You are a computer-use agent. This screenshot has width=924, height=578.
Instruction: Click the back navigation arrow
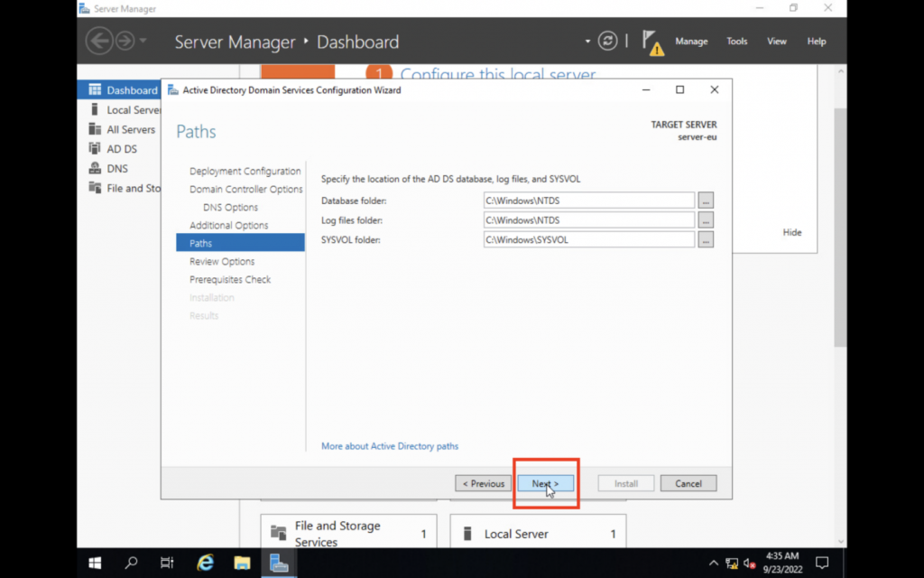click(x=98, y=41)
